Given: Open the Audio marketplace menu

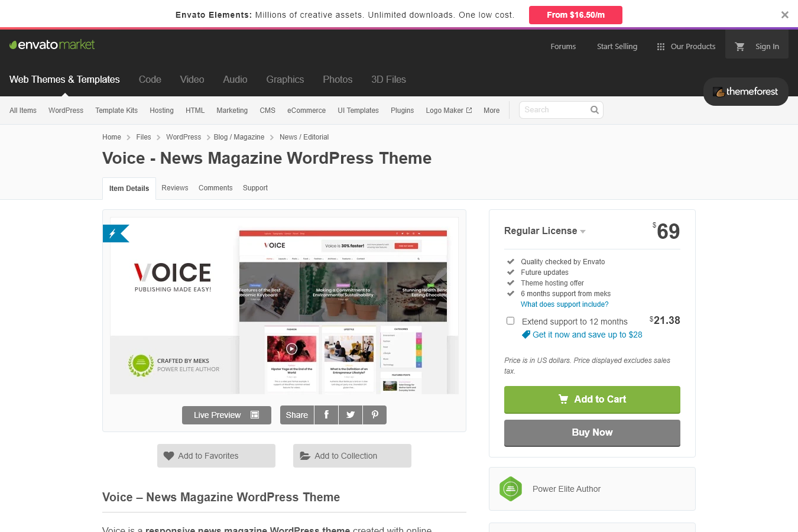Looking at the screenshot, I should tap(235, 79).
